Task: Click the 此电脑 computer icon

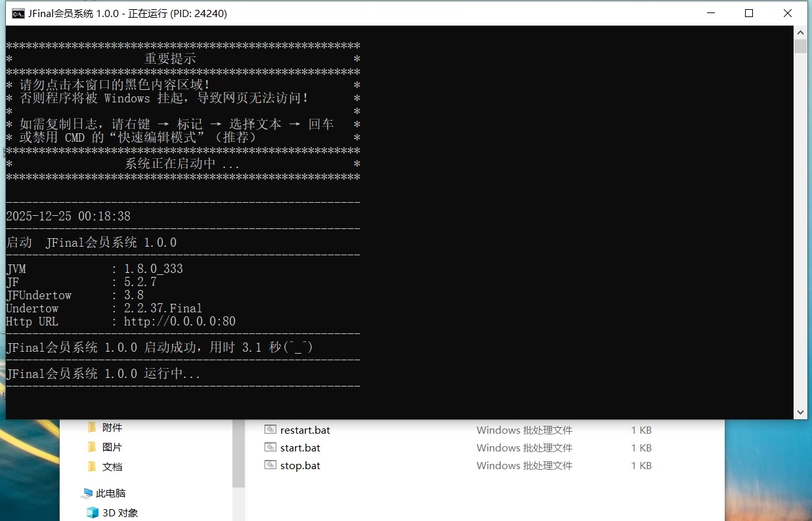Action: (87, 493)
